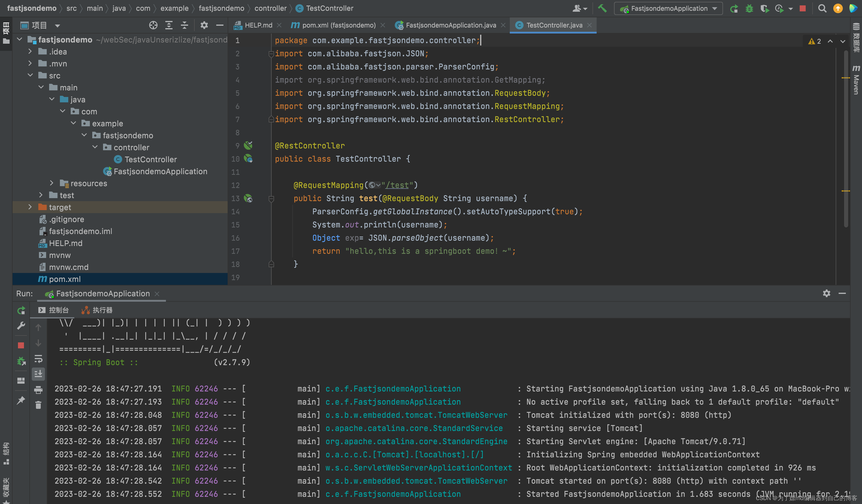Open run configuration dropdown FastjsondemoApplication
The height and width of the screenshot is (504, 862).
pos(669,9)
